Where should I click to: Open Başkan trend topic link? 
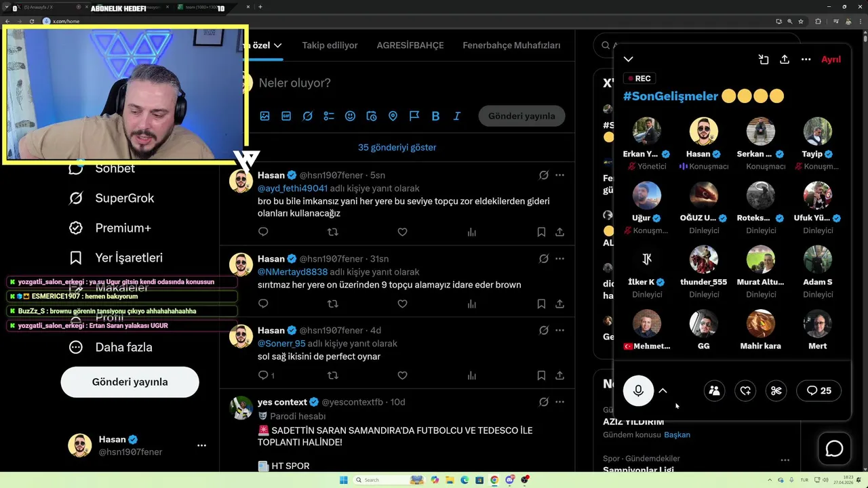click(x=677, y=434)
